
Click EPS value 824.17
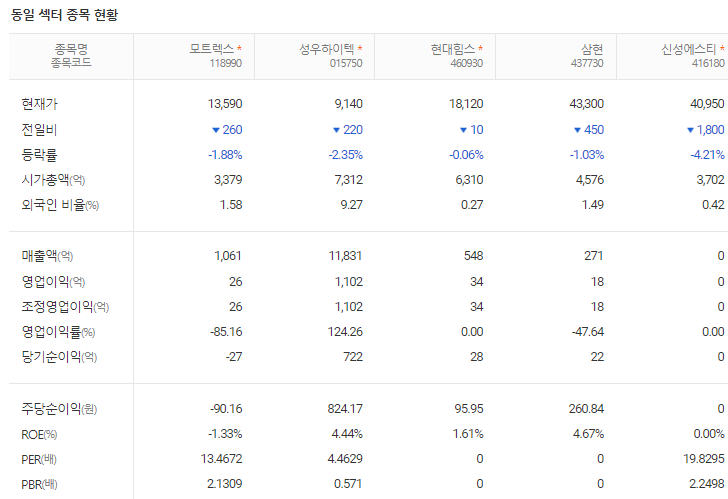tap(345, 409)
